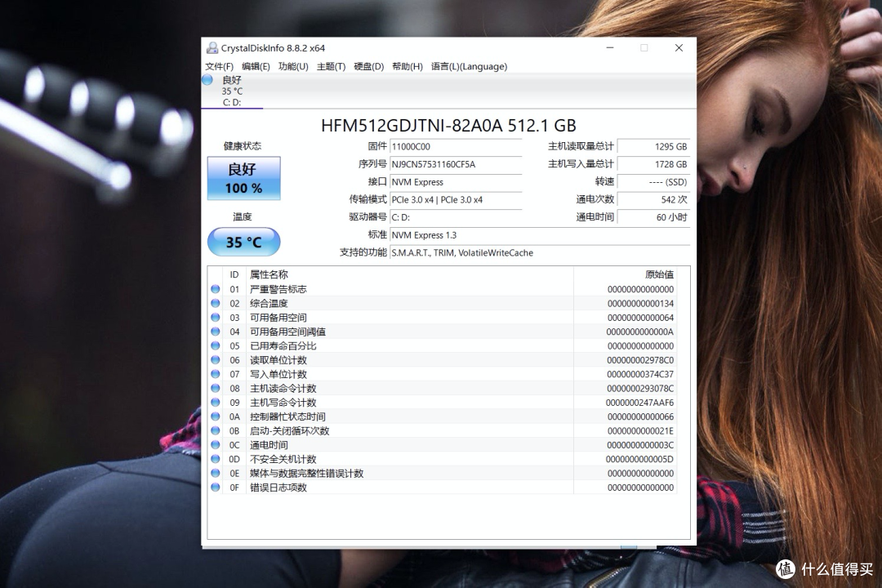This screenshot has height=588, width=882.
Task: Click the CrystalDiskInfo title bar app icon
Action: 212,48
